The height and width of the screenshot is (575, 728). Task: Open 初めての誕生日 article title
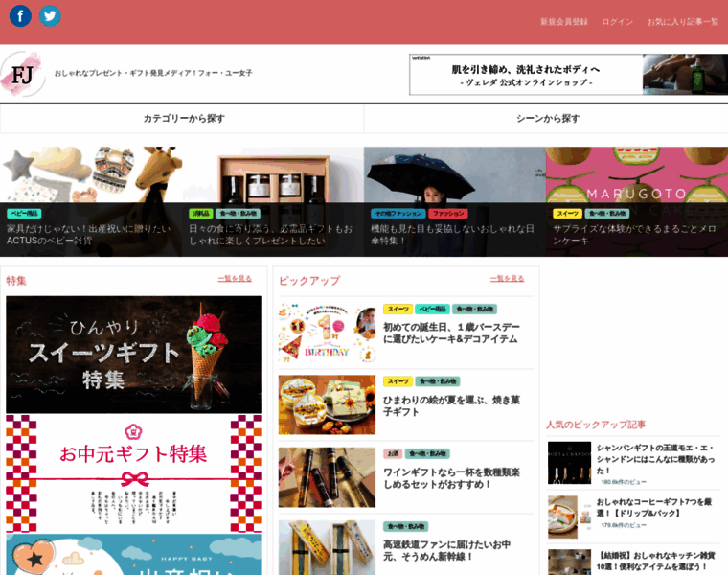(451, 333)
